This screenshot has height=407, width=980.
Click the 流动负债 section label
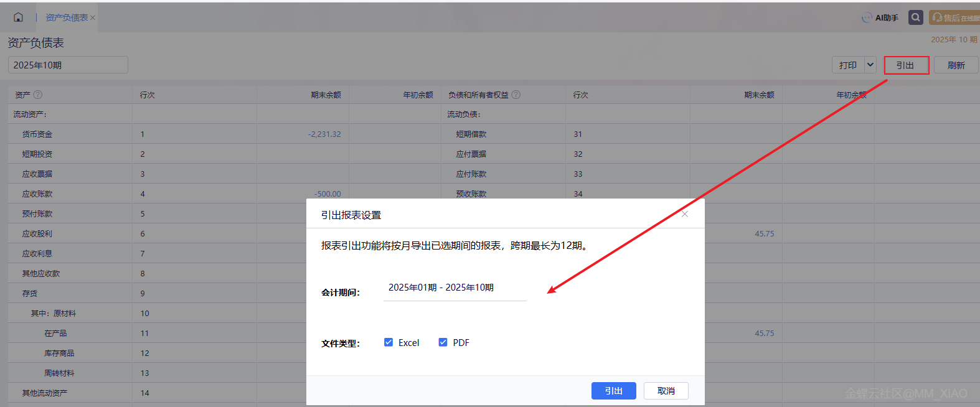[464, 115]
